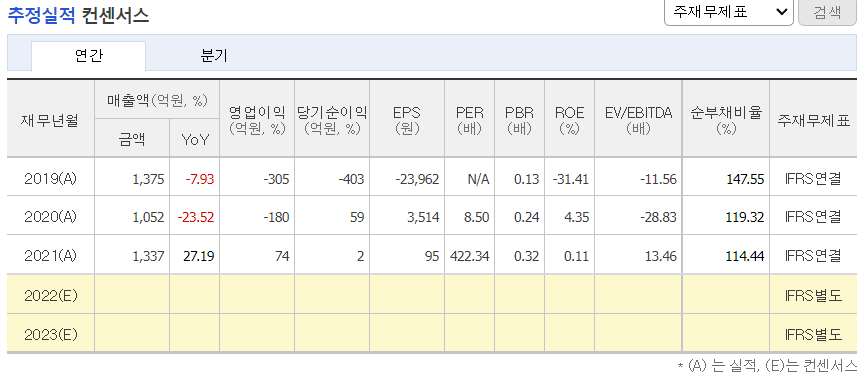Click the 2021 PER value 422.34
859x380 pixels.
coord(469,256)
